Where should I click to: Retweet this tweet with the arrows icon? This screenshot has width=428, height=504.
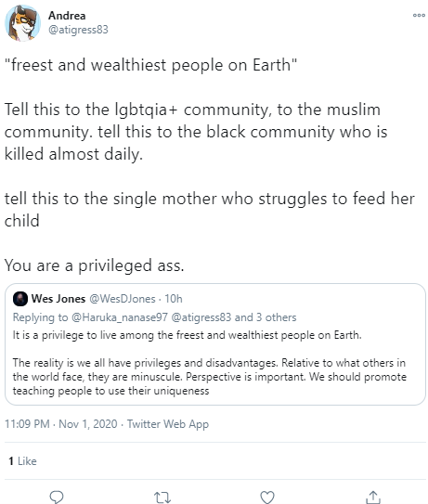[162, 498]
